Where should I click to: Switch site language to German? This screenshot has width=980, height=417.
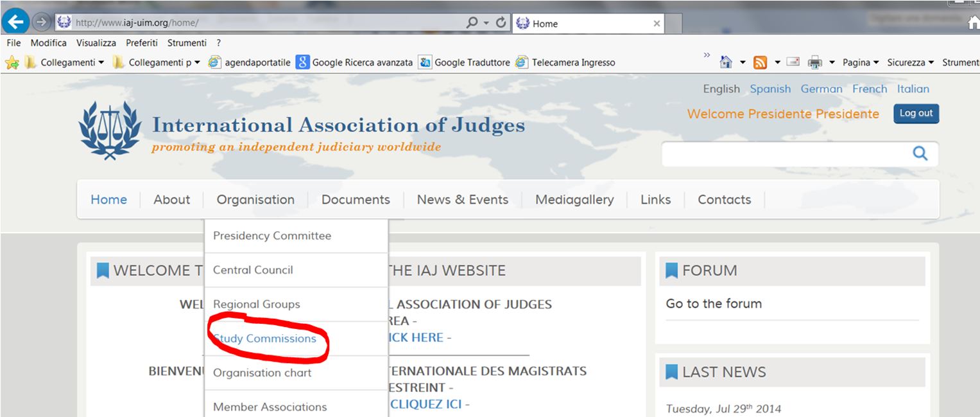click(x=821, y=89)
